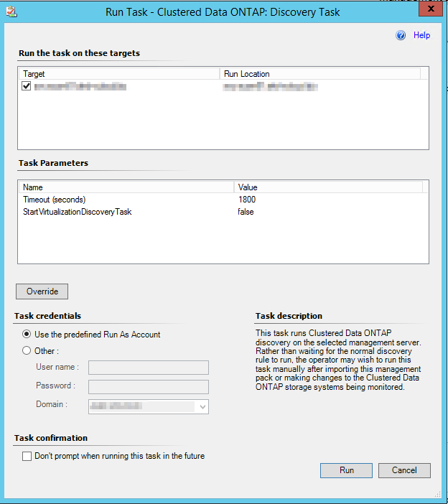The height and width of the screenshot is (504, 448).
Task: Click the blue Help question mark icon
Action: pyautogui.click(x=401, y=35)
